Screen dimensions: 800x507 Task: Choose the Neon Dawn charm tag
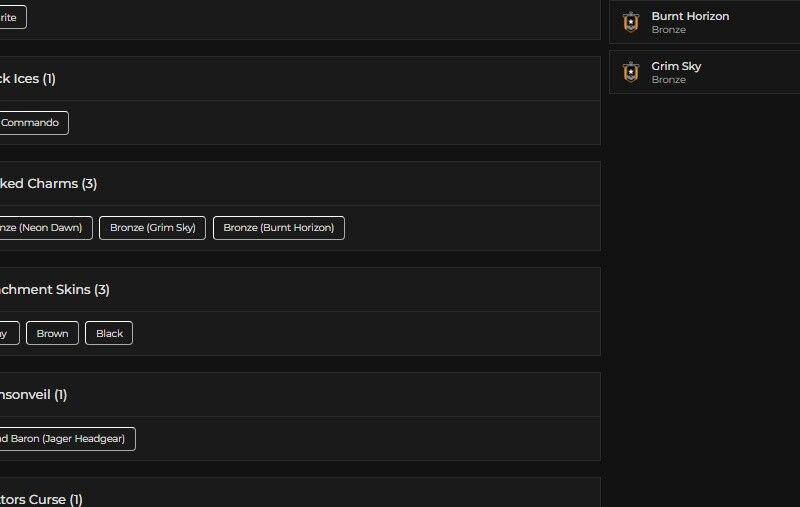tap(44, 228)
